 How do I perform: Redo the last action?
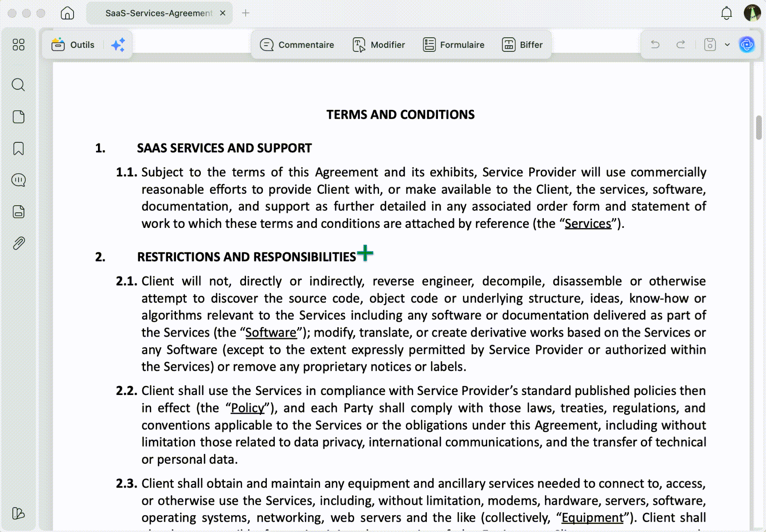pos(681,44)
